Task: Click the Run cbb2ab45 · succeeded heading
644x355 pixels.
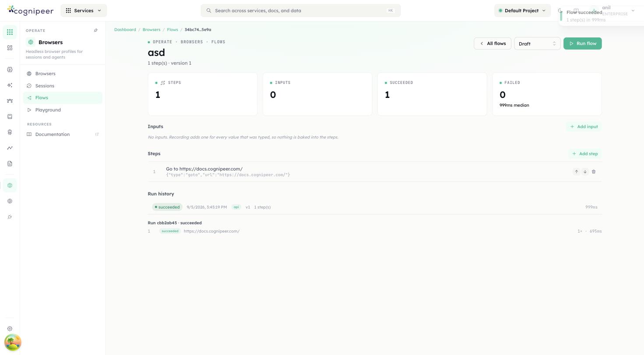Action: pyautogui.click(x=175, y=223)
